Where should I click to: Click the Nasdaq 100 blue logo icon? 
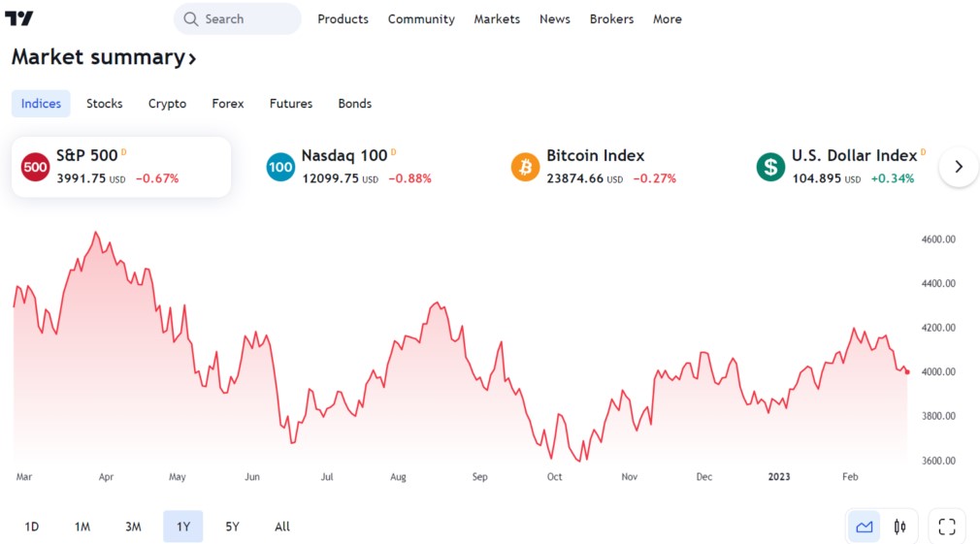pos(280,167)
